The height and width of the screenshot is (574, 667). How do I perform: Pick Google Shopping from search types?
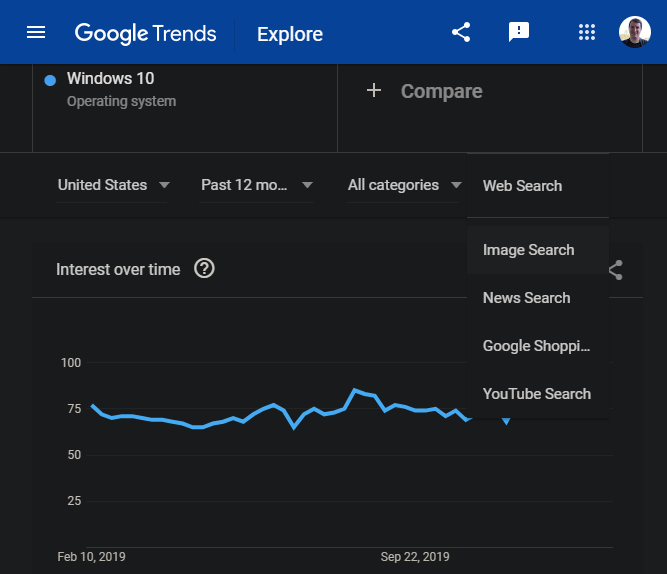(x=537, y=346)
